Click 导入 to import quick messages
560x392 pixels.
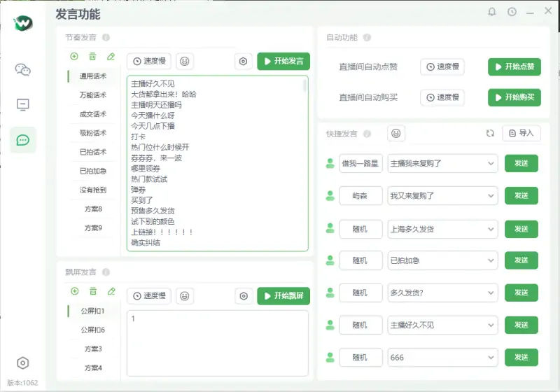(x=521, y=133)
